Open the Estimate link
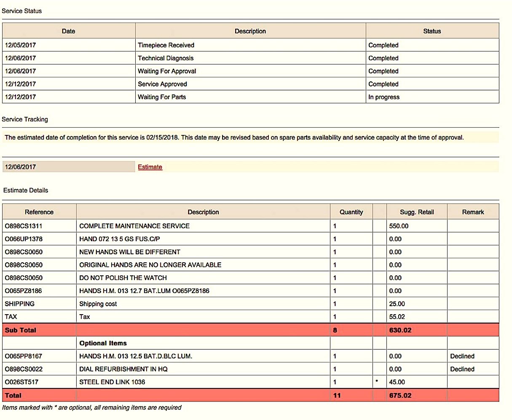This screenshot has height=420, width=512. pos(150,167)
